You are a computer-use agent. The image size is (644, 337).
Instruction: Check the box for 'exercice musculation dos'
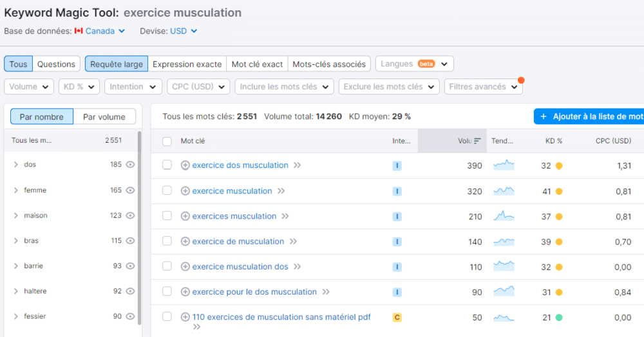coord(167,266)
